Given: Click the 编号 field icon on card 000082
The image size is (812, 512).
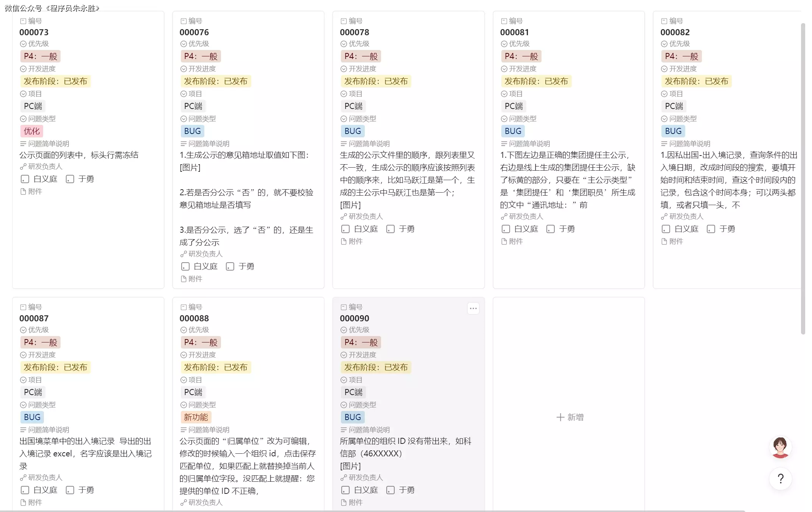Looking at the screenshot, I should pyautogui.click(x=664, y=21).
